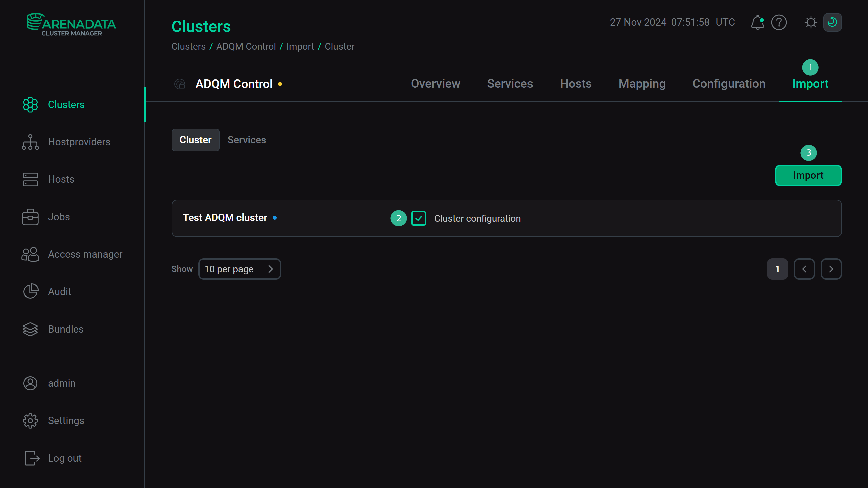Uncheck the Cluster configuration checkbox
The image size is (868, 488).
click(418, 218)
